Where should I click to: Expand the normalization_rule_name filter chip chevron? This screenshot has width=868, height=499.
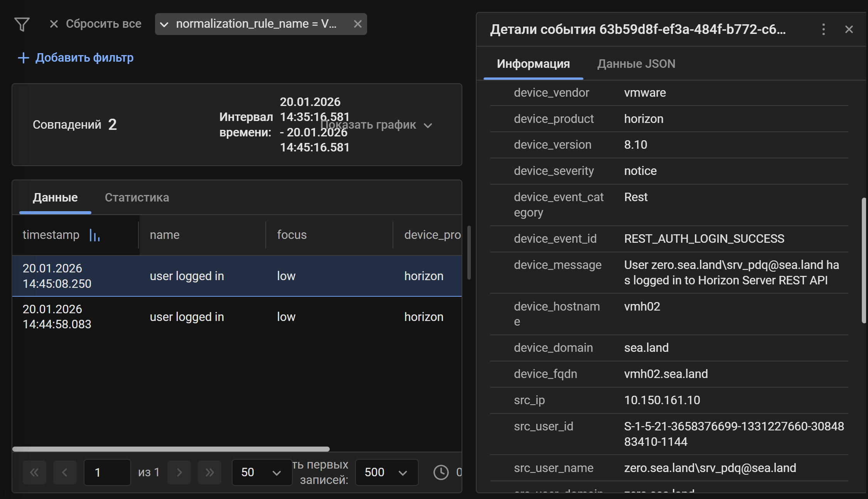tap(165, 24)
